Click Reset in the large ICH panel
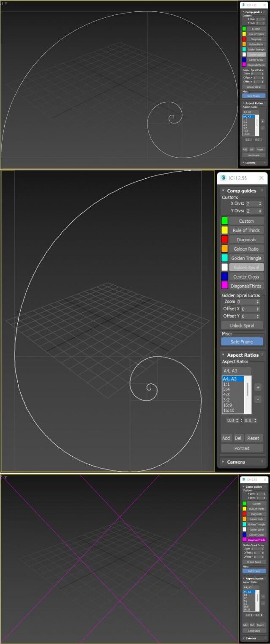This screenshot has width=270, height=644. coord(254,438)
